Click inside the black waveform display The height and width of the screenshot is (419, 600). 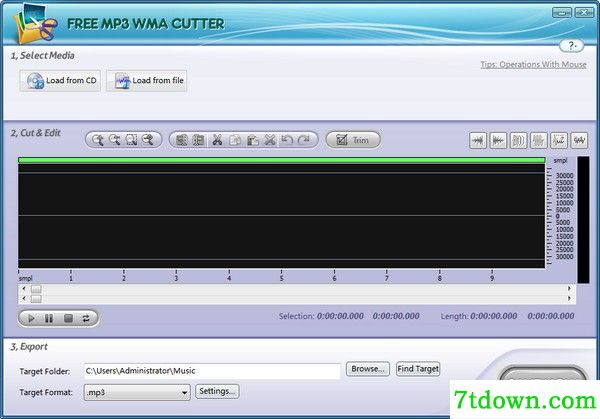pyautogui.click(x=282, y=216)
